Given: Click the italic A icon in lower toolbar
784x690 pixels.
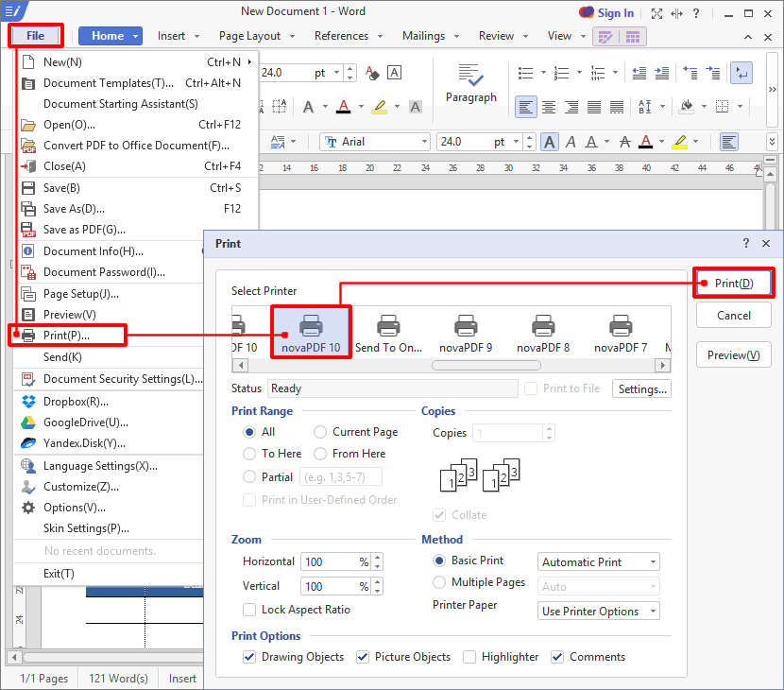Looking at the screenshot, I should (x=571, y=142).
